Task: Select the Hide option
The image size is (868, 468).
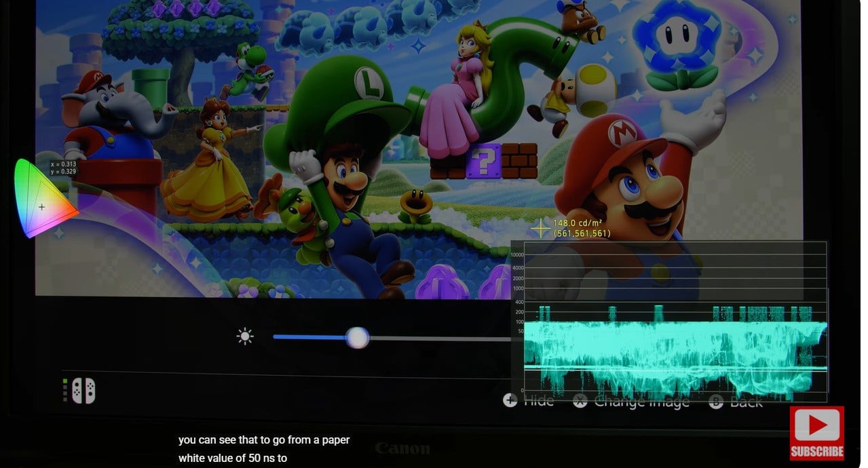Action: point(539,401)
